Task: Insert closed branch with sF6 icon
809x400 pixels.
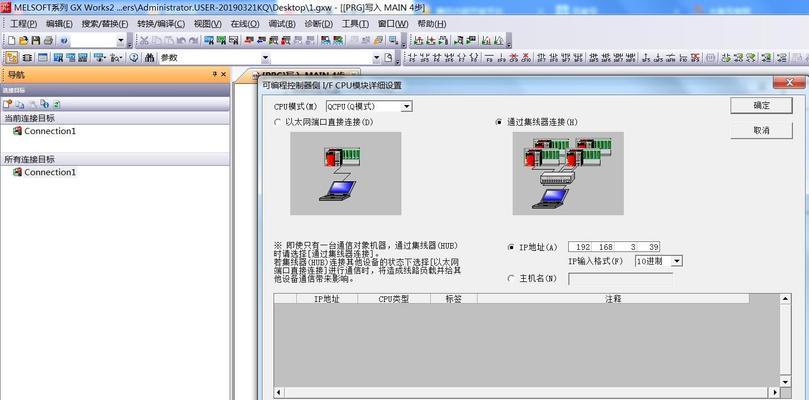Action: tap(449, 57)
